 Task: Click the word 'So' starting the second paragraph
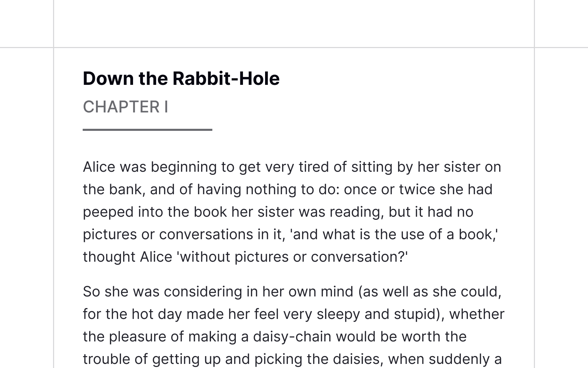pos(91,292)
